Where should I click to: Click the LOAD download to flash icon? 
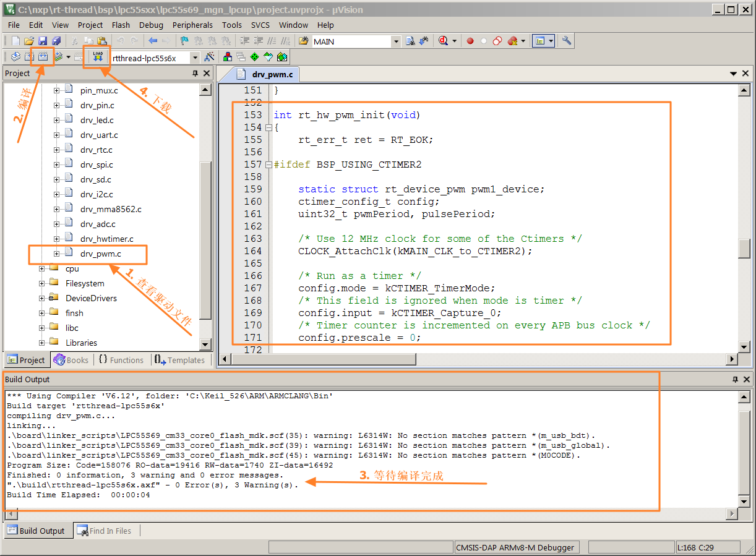point(97,57)
